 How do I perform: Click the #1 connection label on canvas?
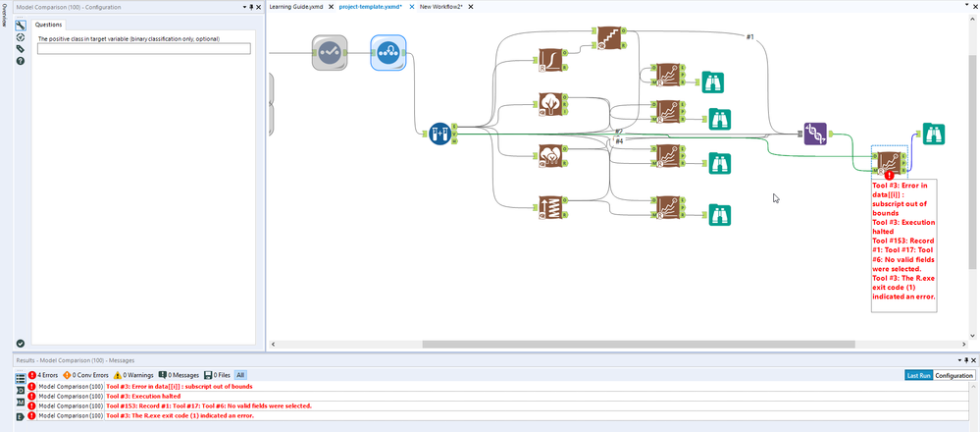point(750,37)
